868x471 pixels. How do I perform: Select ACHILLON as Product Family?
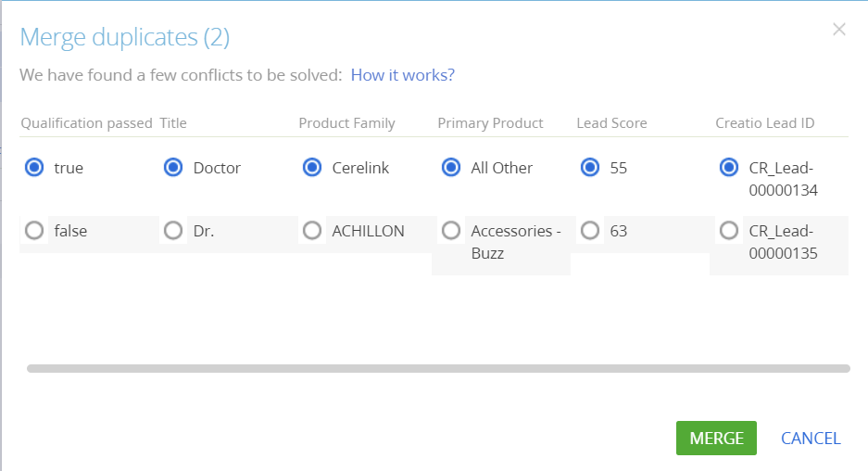312,231
